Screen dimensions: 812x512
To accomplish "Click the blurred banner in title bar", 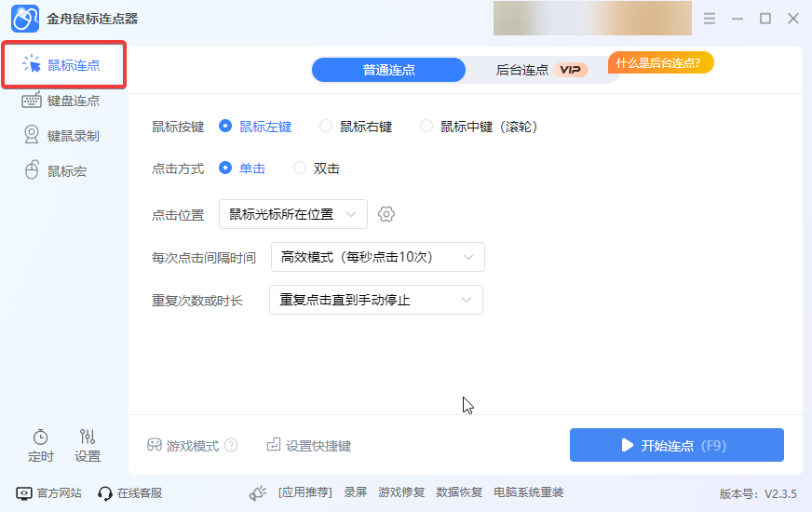I will coord(592,18).
